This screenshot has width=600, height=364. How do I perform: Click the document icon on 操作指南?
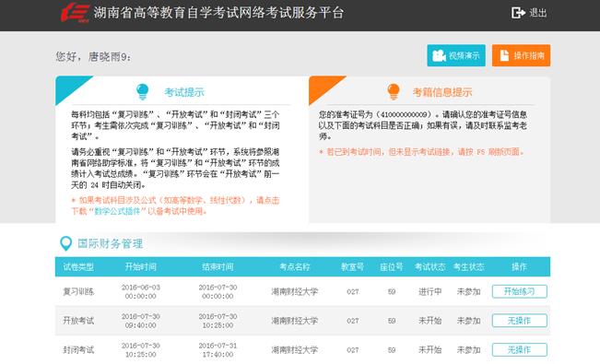[504, 55]
